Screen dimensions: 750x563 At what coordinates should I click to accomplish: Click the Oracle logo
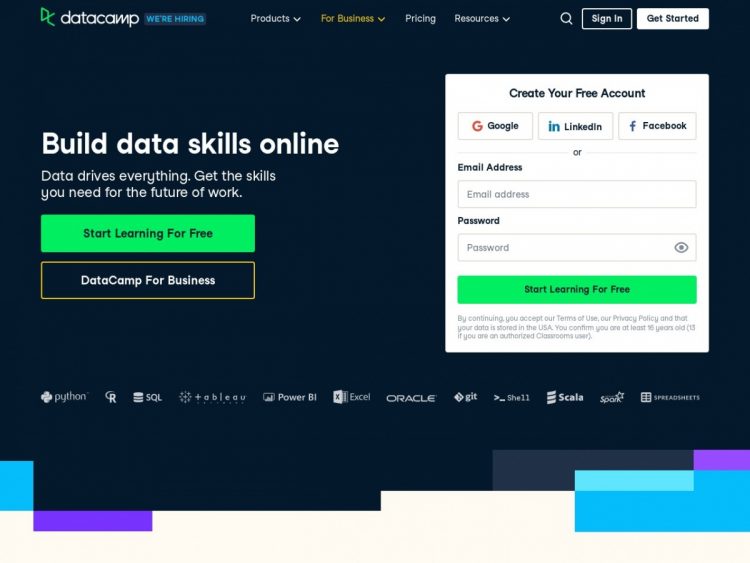(411, 398)
